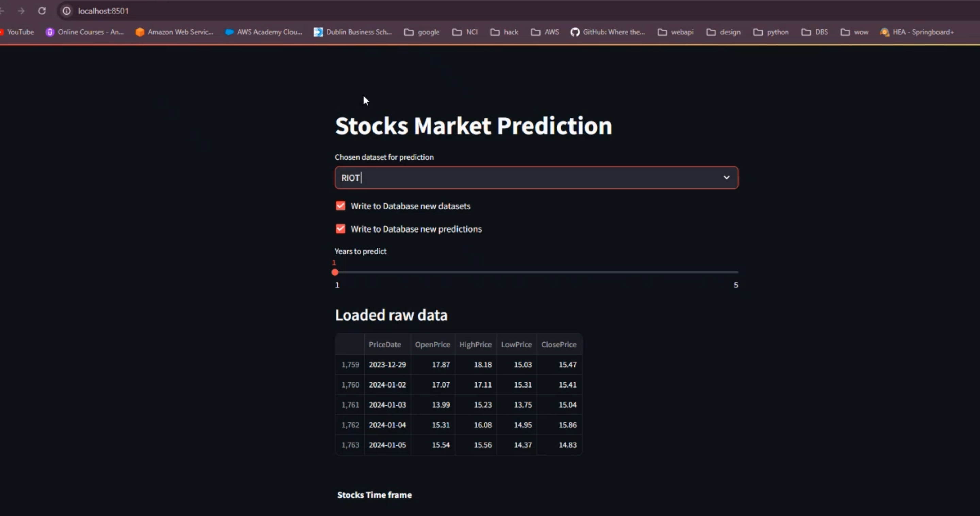
Task: Sort table by PriceDate column header
Action: point(385,344)
